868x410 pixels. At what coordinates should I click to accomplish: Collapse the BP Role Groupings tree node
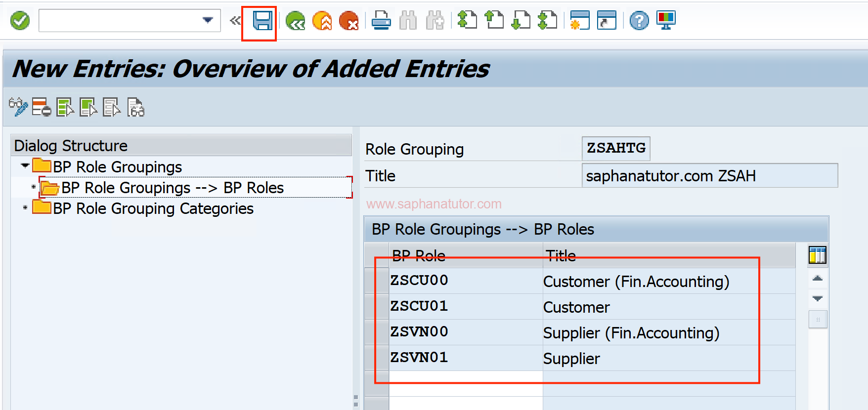click(25, 166)
